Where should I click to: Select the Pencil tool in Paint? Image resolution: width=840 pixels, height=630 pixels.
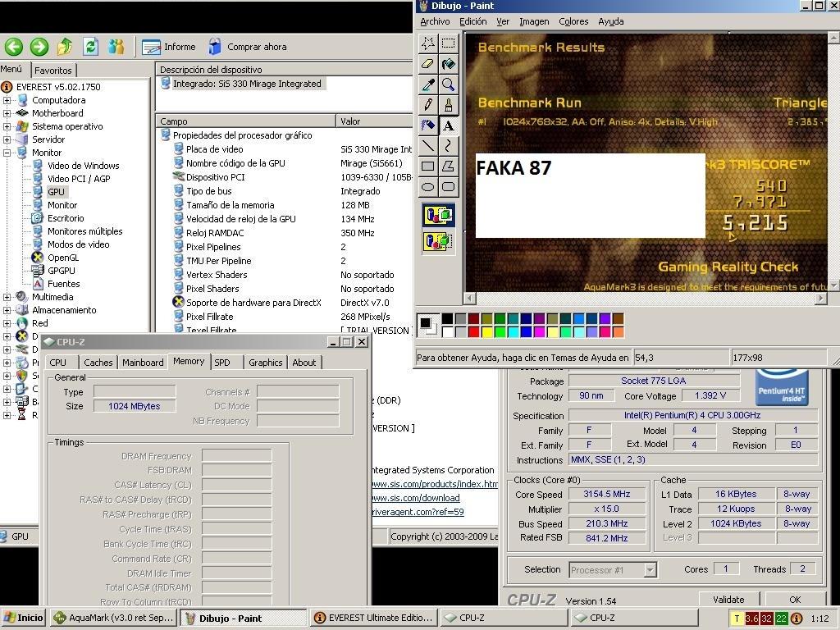click(x=428, y=104)
